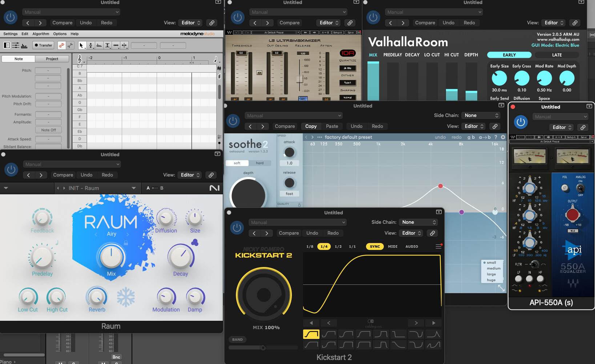595x364 pixels.
Task: Open Melodyne's mixer sliders icon
Action: coord(16,45)
